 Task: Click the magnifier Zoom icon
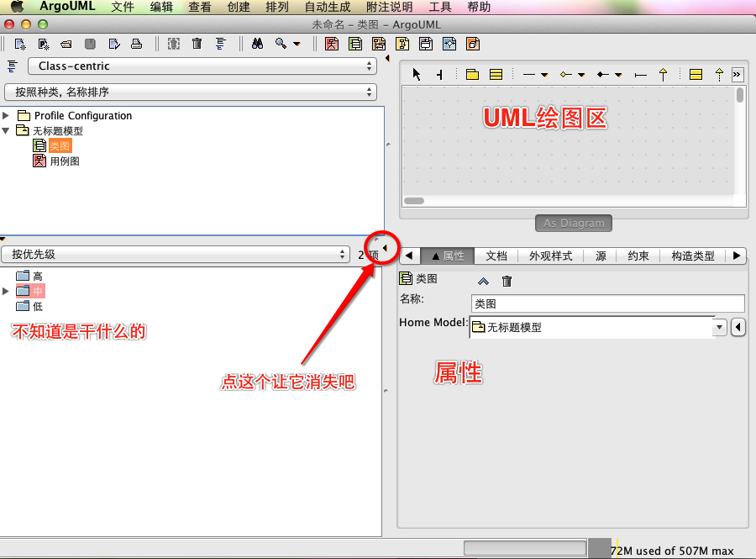(x=281, y=44)
